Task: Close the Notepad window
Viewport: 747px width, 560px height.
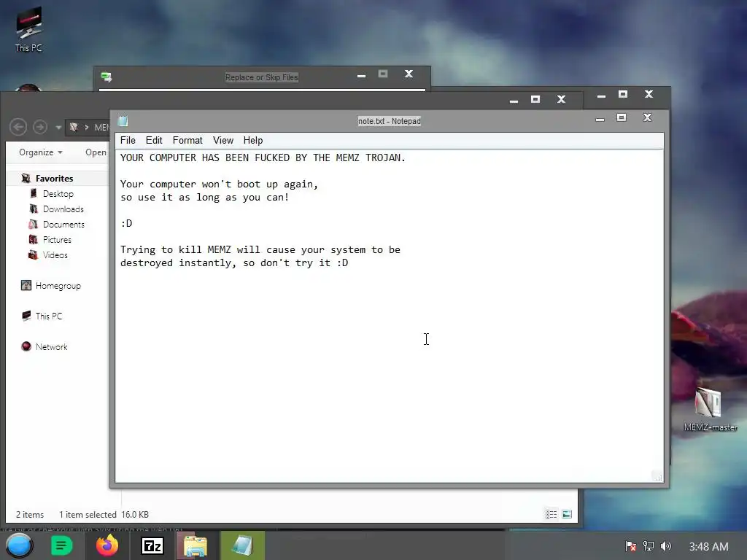Action: pos(647,117)
